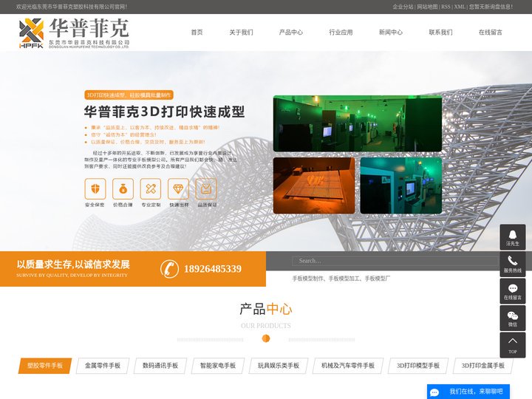Click the orange 3D打印快速成型 banner tag

pyautogui.click(x=129, y=95)
